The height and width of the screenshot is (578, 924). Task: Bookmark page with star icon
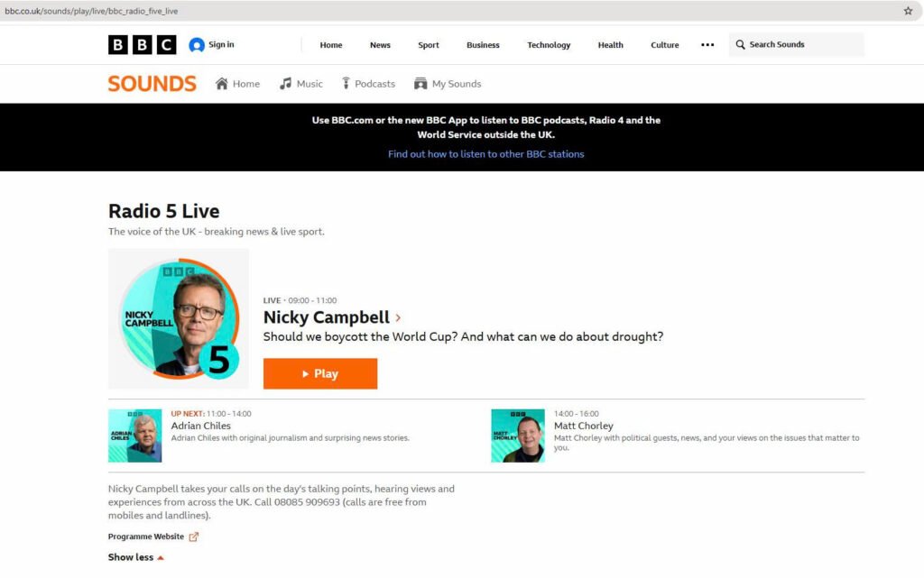908,11
